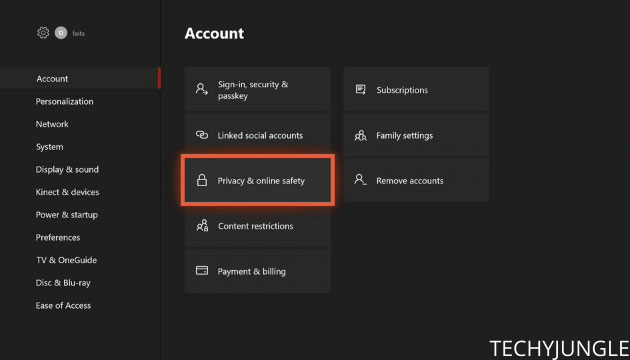Open Family settings tile
Viewport: 630px width, 360px height.
click(x=416, y=135)
